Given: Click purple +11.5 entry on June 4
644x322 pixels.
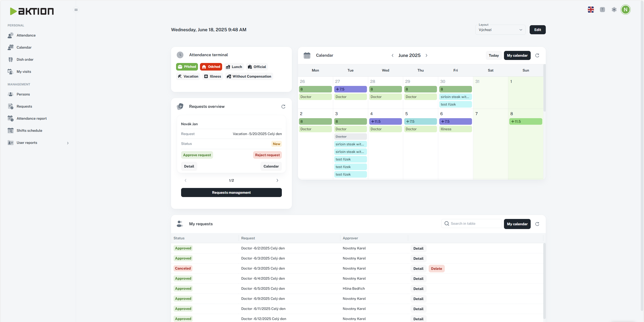Looking at the screenshot, I should click(385, 121).
